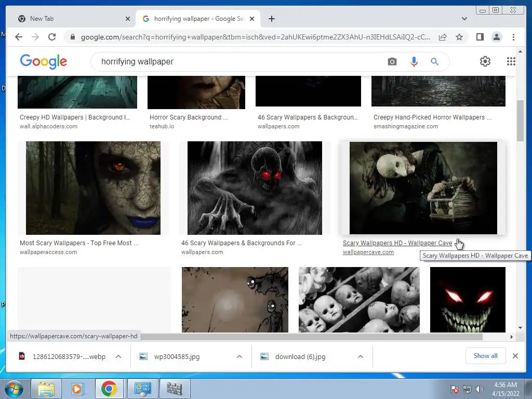532x399 pixels.
Task: Toggle the Chrome side panel
Action: tap(480, 37)
